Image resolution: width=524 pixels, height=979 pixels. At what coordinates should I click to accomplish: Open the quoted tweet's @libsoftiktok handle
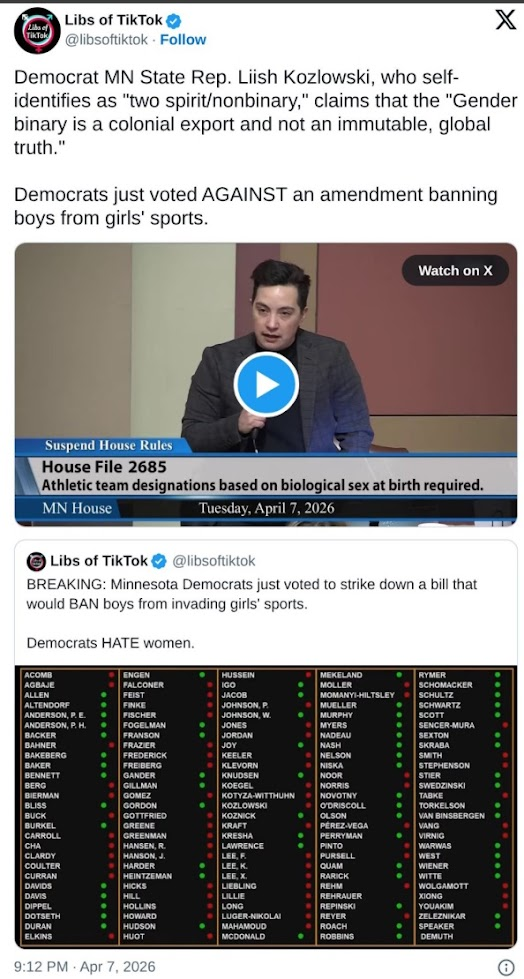point(213,561)
